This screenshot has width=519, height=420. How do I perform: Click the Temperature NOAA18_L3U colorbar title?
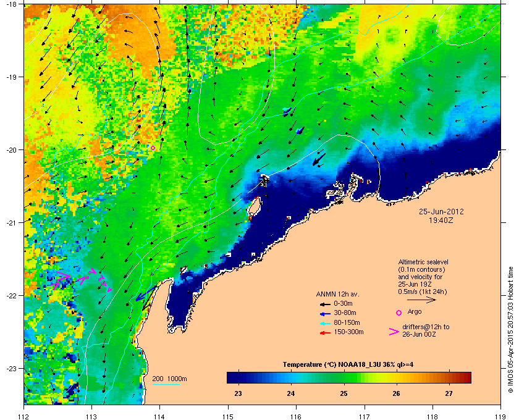click(x=348, y=365)
